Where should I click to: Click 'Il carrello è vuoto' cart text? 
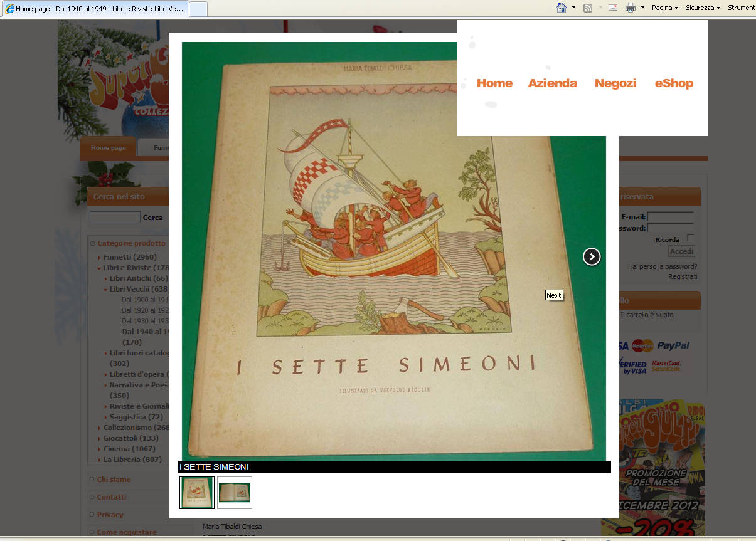tap(647, 315)
